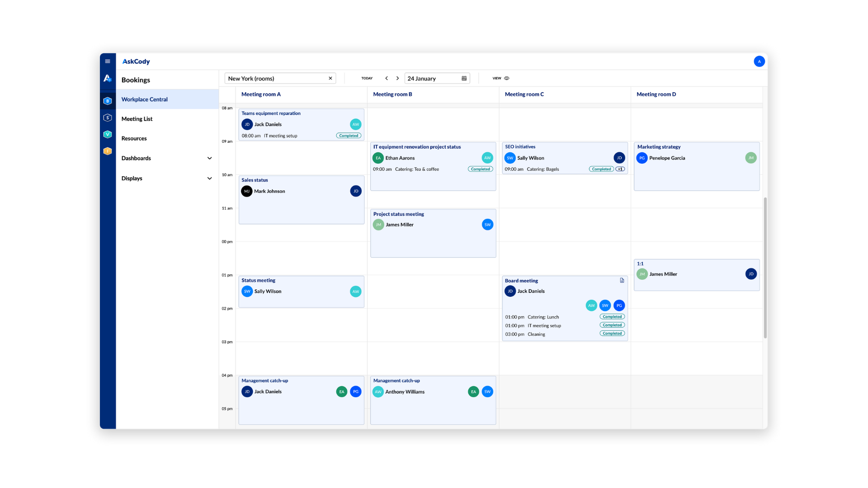Toggle the VIEW eye visibility icon
868x488 pixels.
507,78
